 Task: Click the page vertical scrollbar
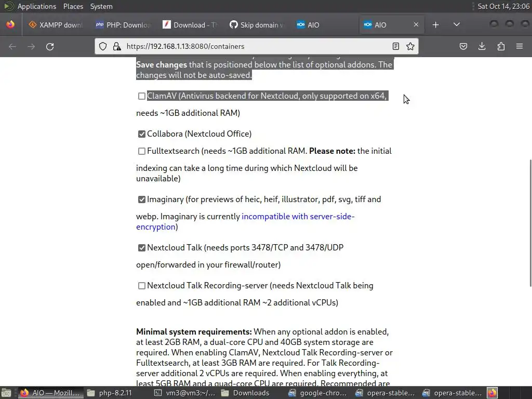coord(530,223)
